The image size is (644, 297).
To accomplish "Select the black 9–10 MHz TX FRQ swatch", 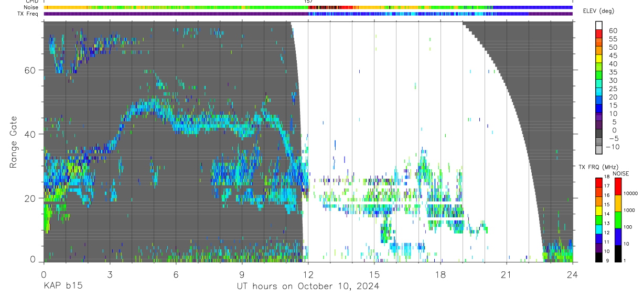I will click(x=599, y=257).
